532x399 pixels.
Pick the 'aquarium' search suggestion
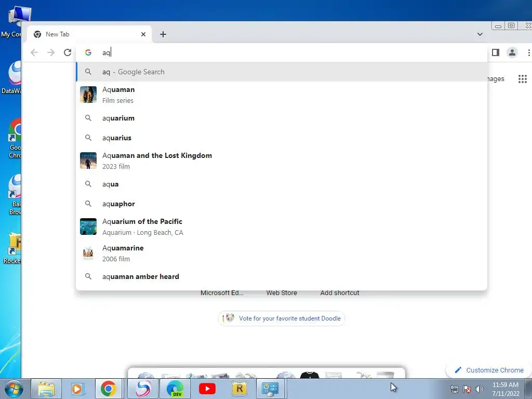point(282,118)
